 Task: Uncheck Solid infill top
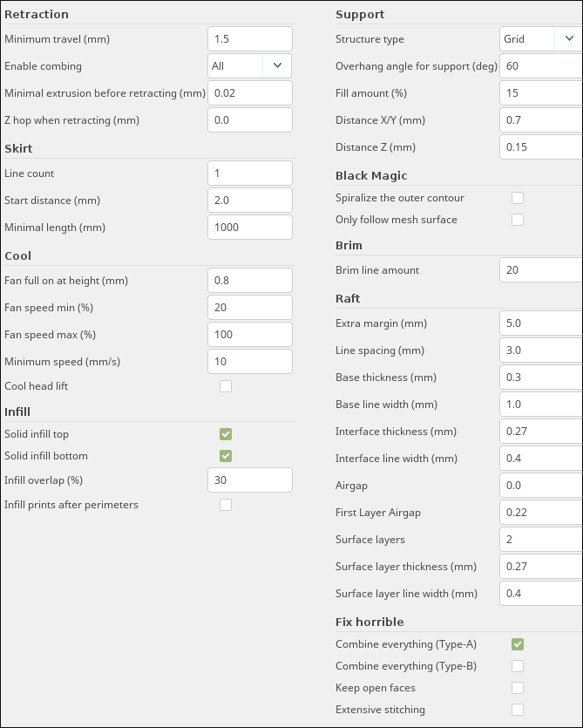point(226,434)
